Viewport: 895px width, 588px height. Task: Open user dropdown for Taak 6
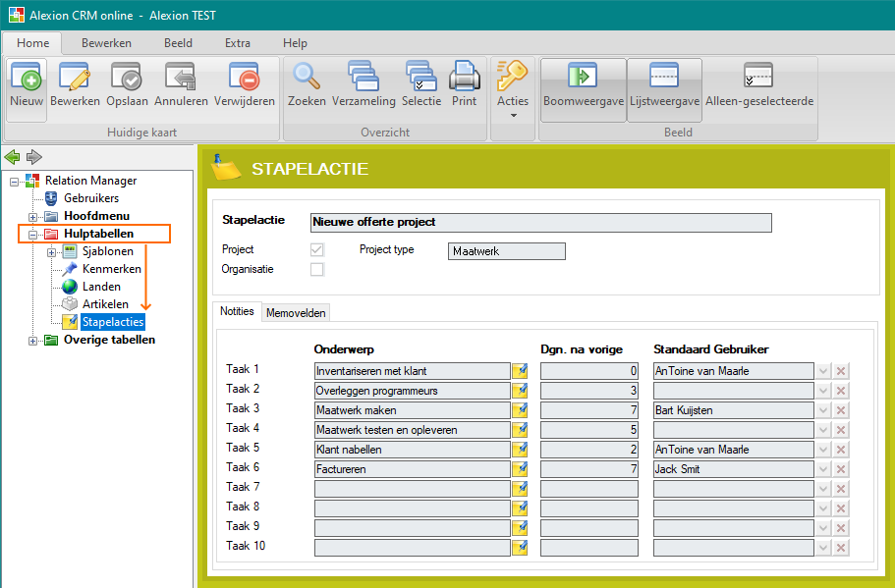click(823, 469)
